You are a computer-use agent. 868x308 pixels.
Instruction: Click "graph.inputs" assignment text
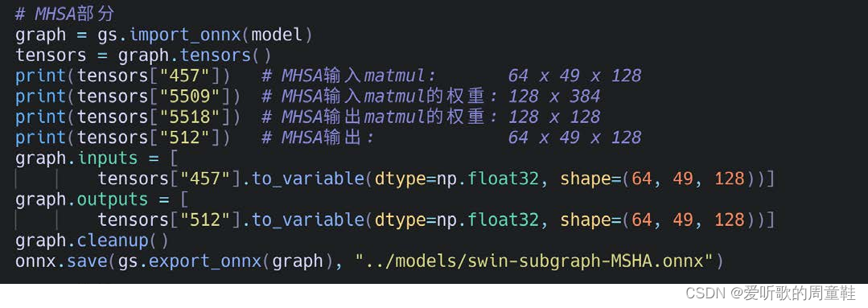76,158
